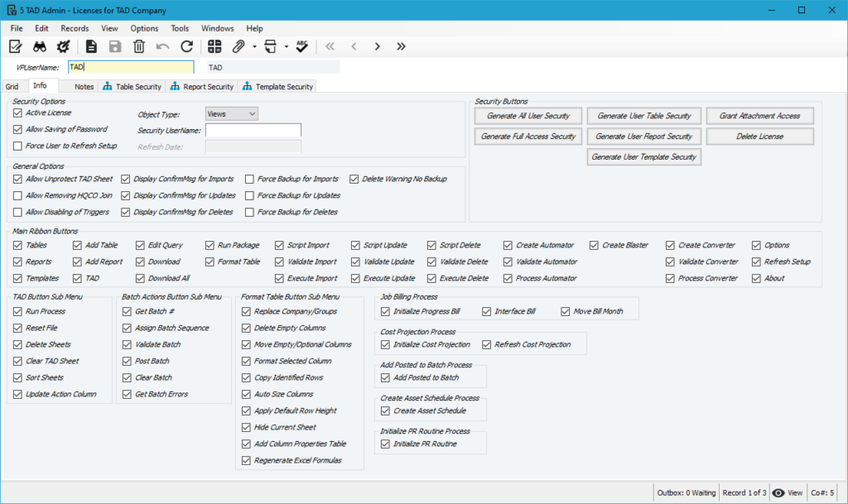
Task: Toggle Get Batch # checkbox
Action: click(x=127, y=311)
